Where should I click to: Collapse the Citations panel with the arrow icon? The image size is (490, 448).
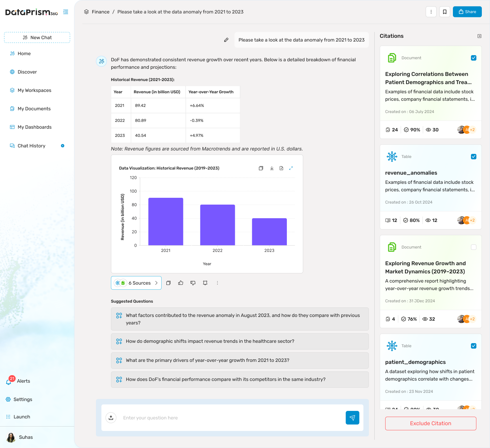click(479, 36)
